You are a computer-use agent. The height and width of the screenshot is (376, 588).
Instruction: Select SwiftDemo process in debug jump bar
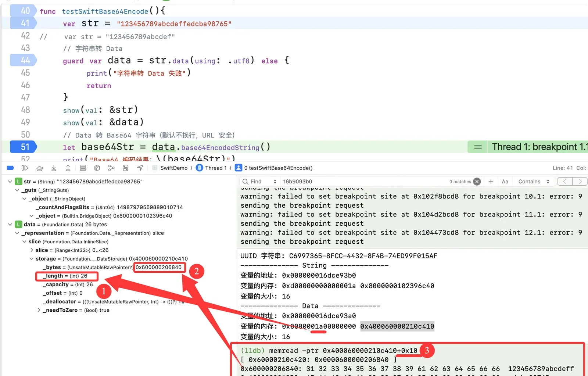(x=170, y=168)
